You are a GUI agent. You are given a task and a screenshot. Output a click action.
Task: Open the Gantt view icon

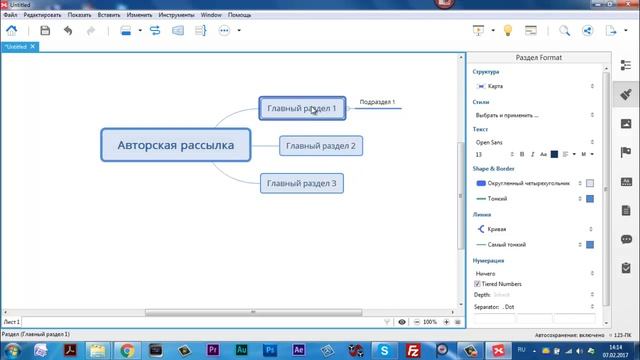(531, 31)
